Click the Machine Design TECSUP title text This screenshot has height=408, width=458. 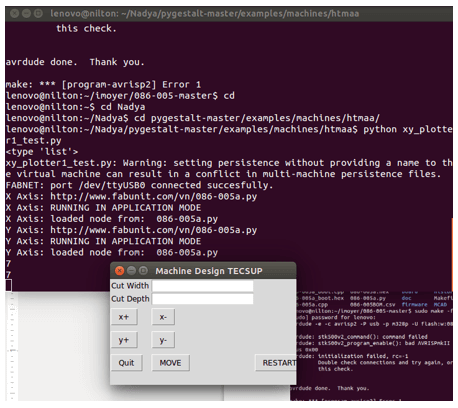coord(209,271)
